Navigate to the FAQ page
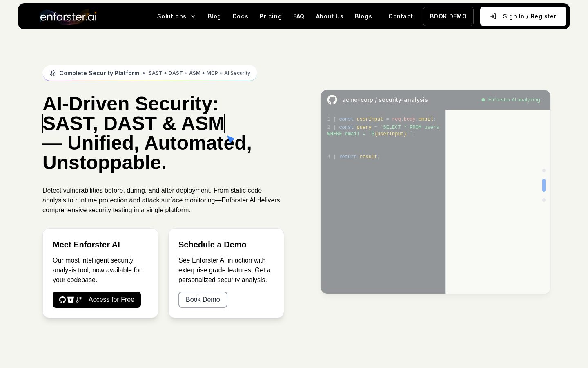 pos(298,16)
